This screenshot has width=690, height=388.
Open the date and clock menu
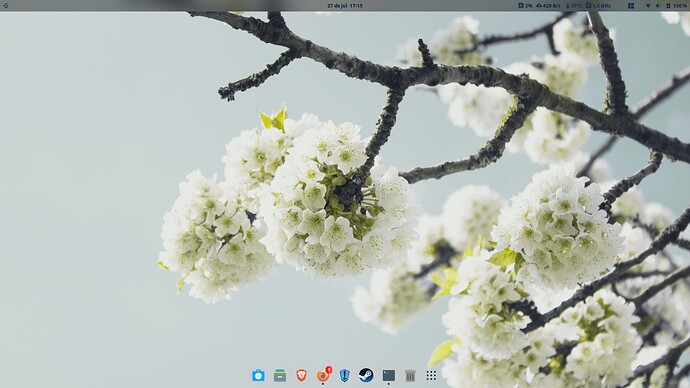pos(345,6)
